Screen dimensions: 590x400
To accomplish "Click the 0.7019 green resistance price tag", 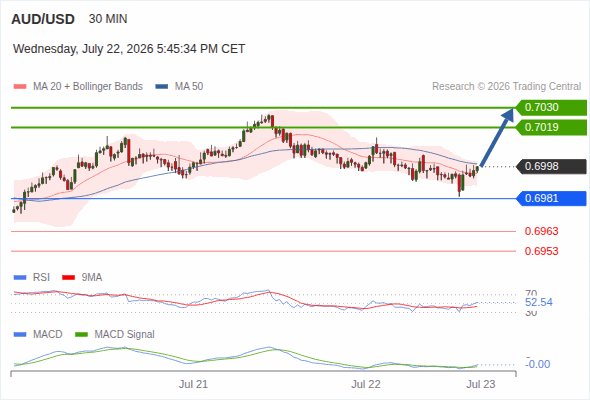I will (x=551, y=128).
